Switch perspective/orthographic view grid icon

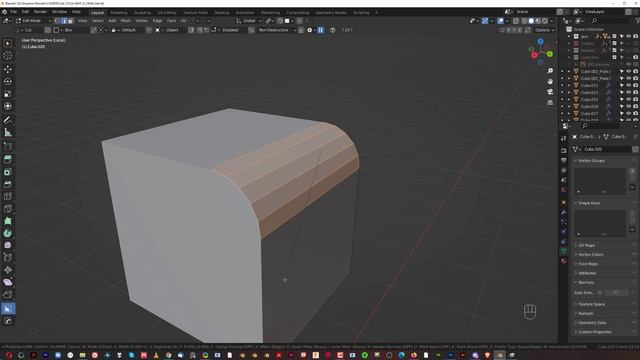click(550, 102)
